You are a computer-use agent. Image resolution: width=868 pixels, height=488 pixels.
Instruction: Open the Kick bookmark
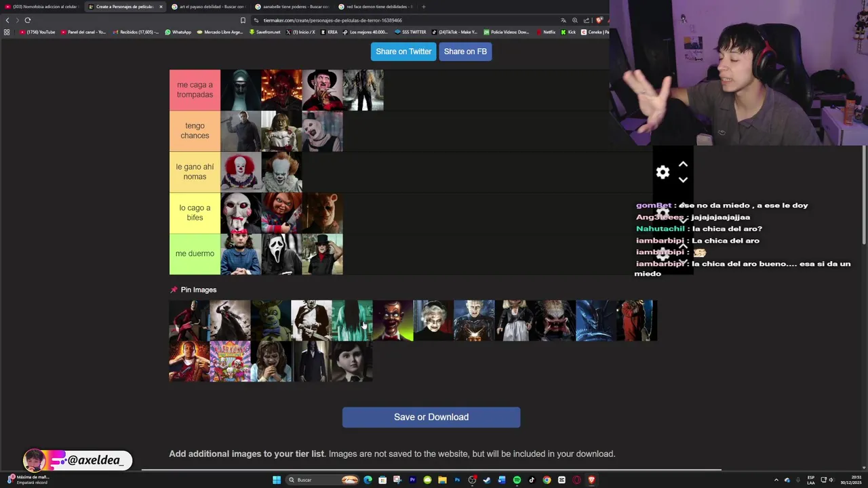coord(569,32)
